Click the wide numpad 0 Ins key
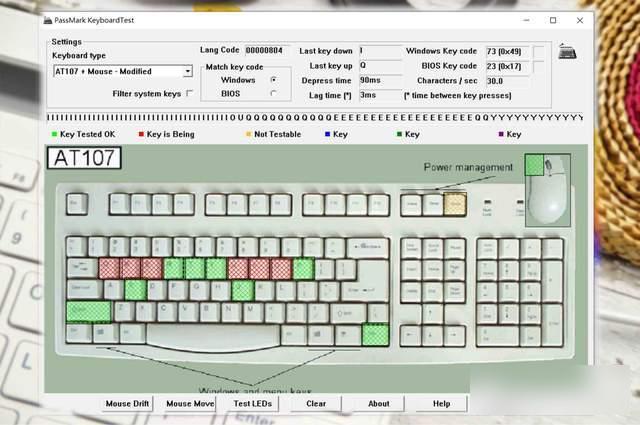Viewport: 640px width, 425px height. click(x=498, y=336)
